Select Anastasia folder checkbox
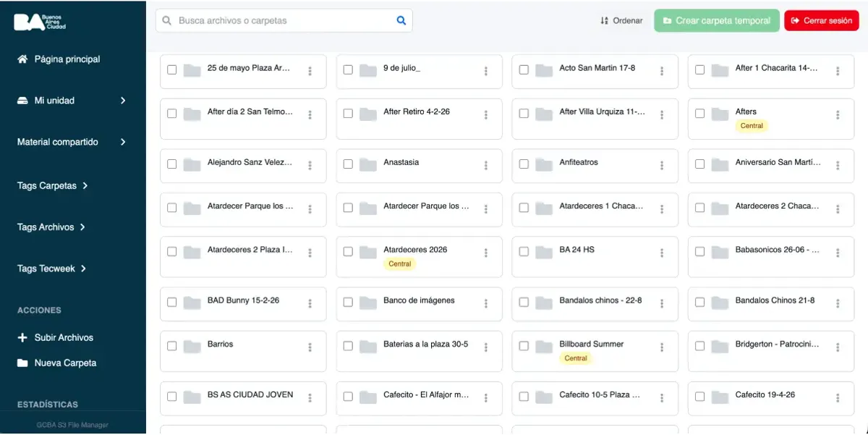Image resolution: width=868 pixels, height=435 pixels. (348, 164)
